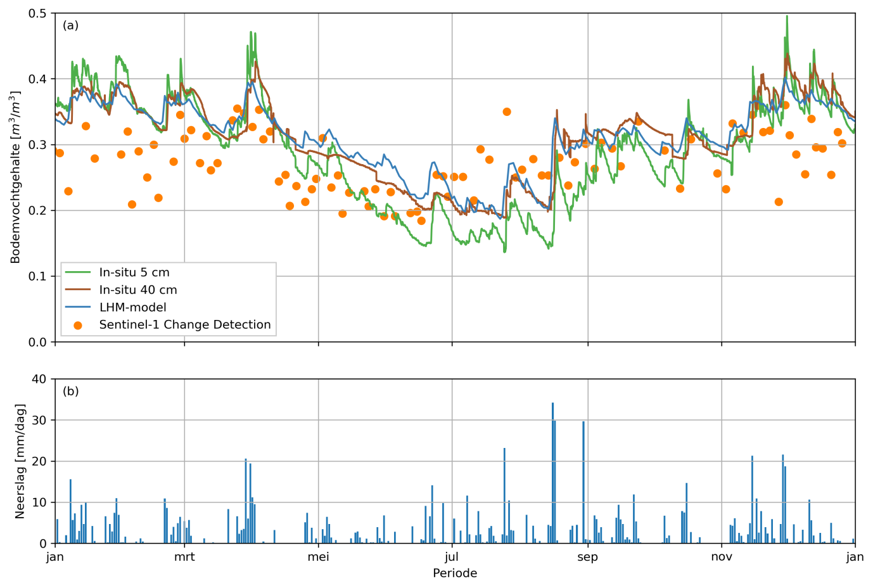This screenshot has height=588, width=873.
Task: Click the "(b)" panel label
Action: [70, 391]
